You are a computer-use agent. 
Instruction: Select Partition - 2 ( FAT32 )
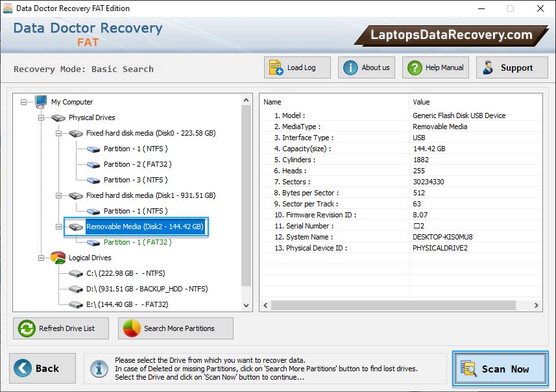tap(138, 164)
